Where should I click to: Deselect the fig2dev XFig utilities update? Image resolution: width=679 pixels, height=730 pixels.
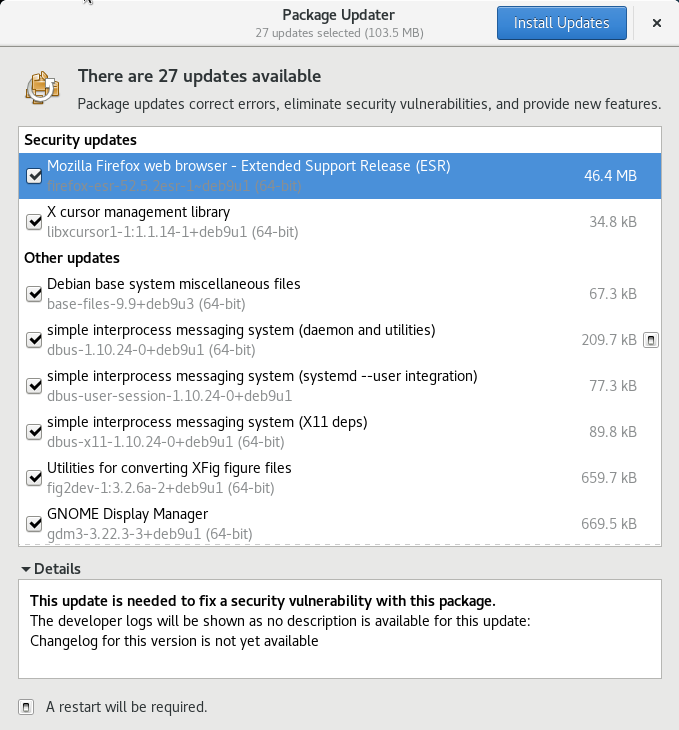click(34, 478)
